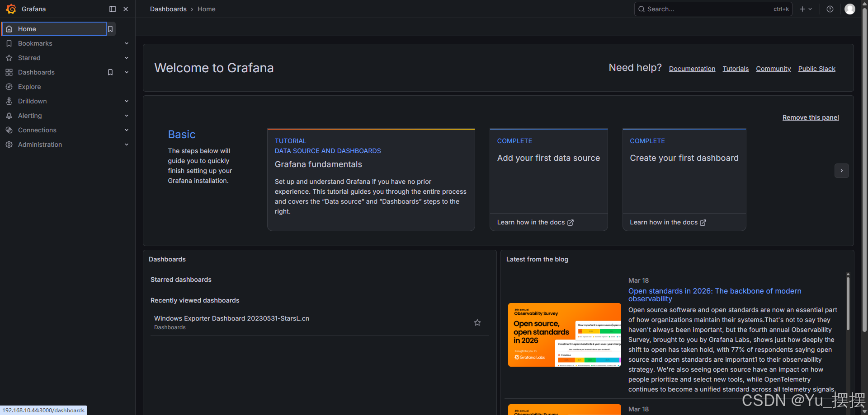Click next arrow to see more steps
Viewport: 868px width, 415px height.
click(x=841, y=171)
